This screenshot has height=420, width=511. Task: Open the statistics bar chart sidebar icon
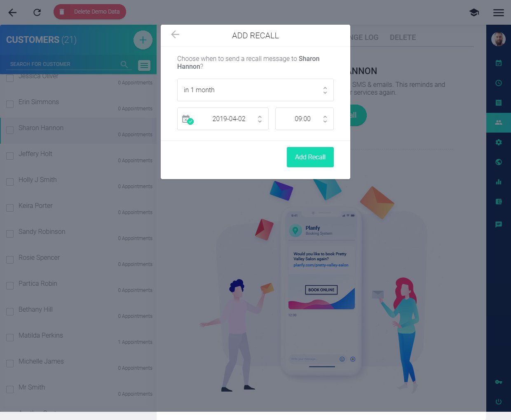(x=499, y=182)
